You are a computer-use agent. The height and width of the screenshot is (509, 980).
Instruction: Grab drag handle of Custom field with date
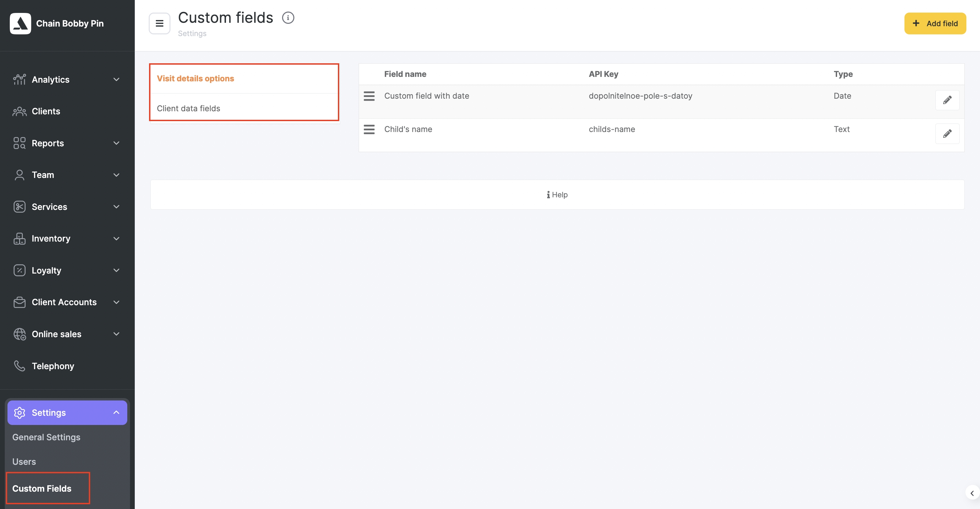point(369,96)
